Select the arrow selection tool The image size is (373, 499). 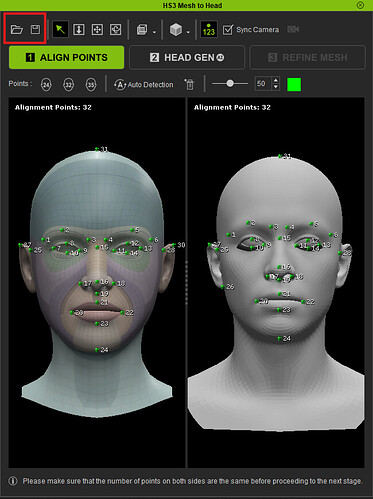(60, 29)
